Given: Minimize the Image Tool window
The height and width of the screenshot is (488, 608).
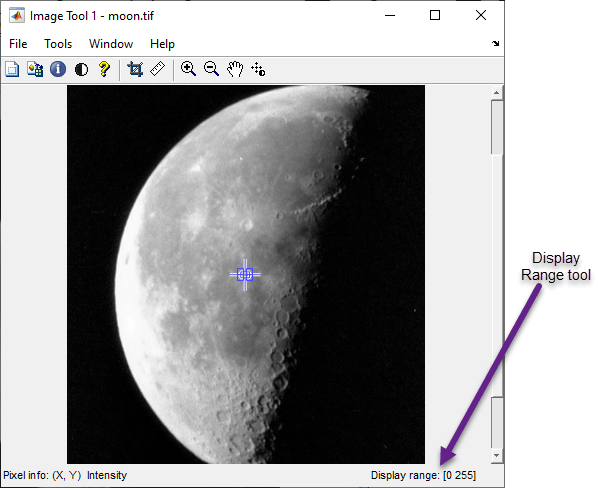Looking at the screenshot, I should click(390, 16).
